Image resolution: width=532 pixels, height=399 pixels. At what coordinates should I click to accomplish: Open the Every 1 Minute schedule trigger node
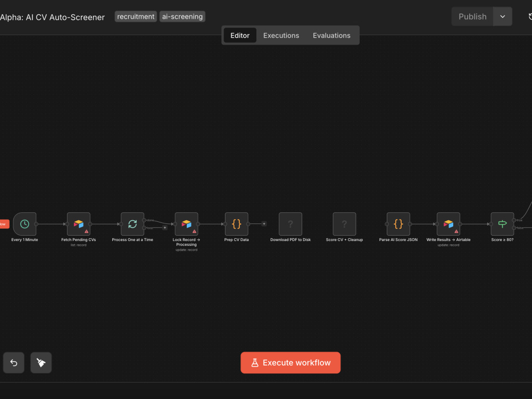(25, 224)
